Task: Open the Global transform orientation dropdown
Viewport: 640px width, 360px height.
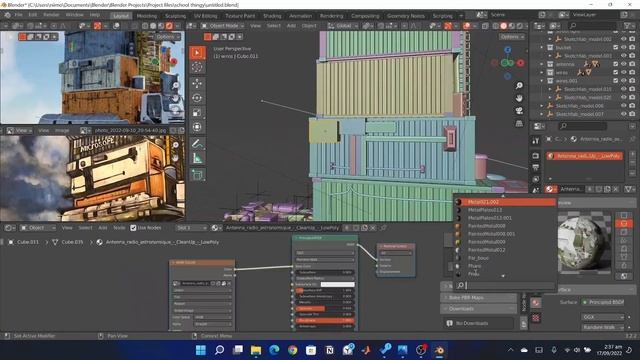Action: point(342,26)
